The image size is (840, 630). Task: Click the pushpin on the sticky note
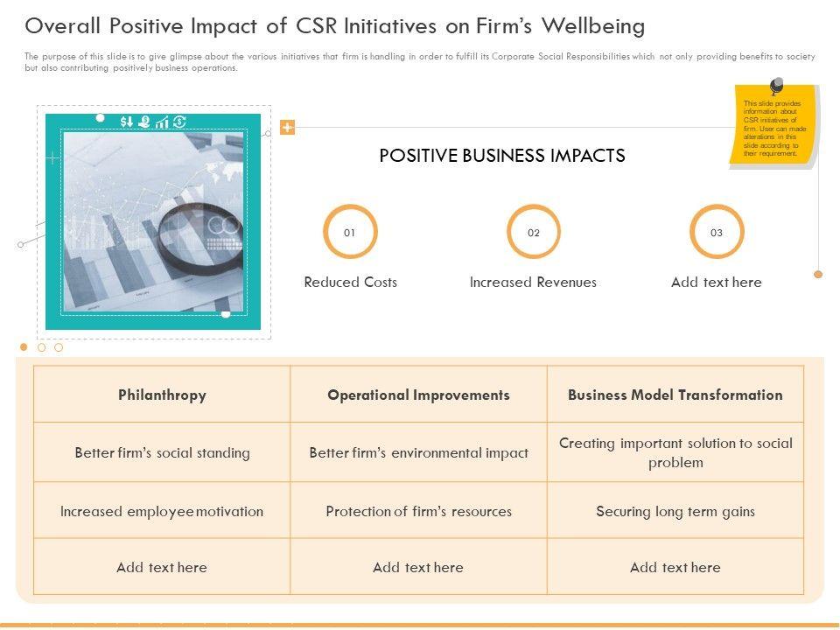[x=775, y=86]
